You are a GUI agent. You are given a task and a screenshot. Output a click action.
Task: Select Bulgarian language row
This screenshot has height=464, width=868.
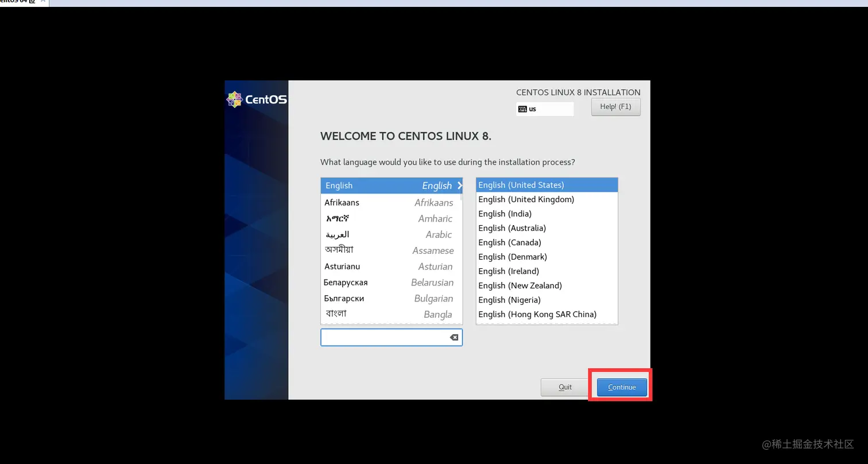[391, 299]
